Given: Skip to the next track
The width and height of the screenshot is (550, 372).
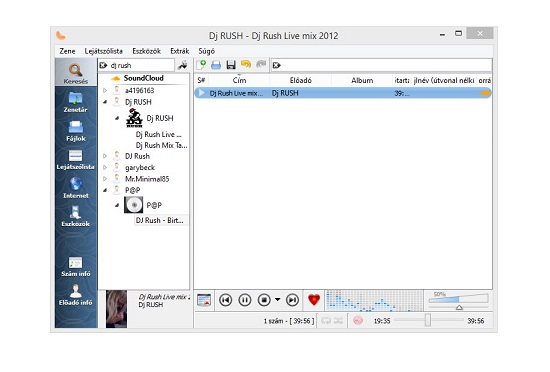Looking at the screenshot, I should [292, 300].
